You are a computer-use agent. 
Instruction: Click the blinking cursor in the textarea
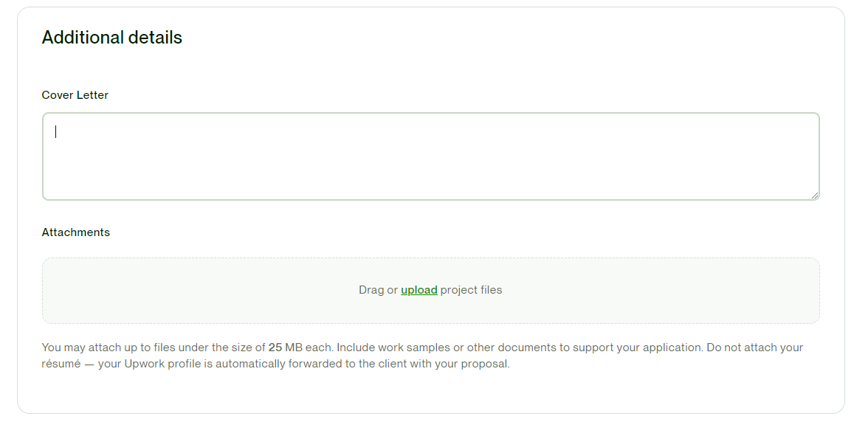point(55,131)
